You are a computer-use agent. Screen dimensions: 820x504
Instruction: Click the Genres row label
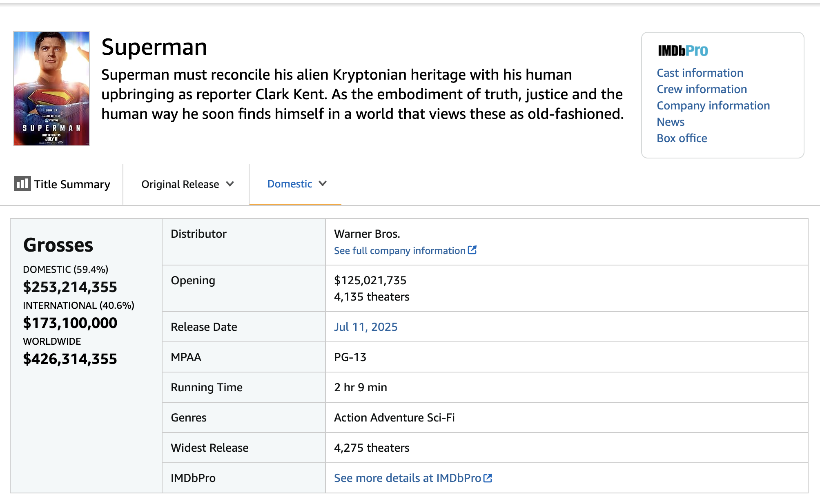click(x=189, y=417)
